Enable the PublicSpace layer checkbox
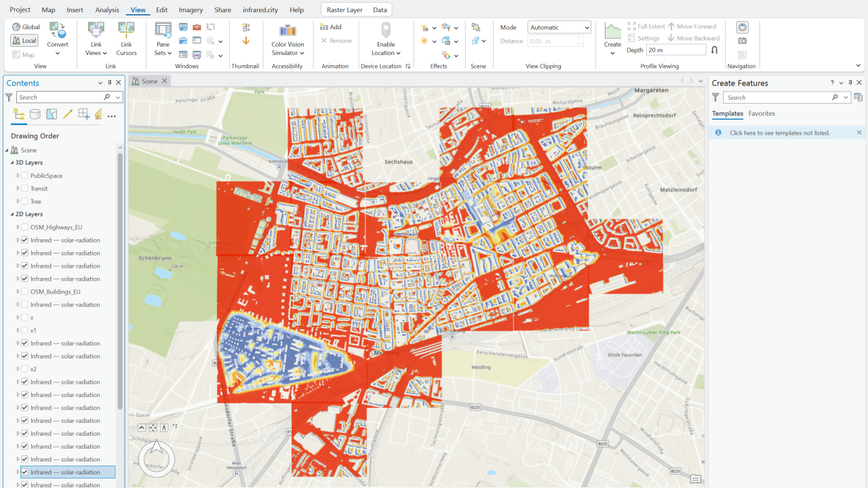The height and width of the screenshot is (488, 868). point(25,176)
